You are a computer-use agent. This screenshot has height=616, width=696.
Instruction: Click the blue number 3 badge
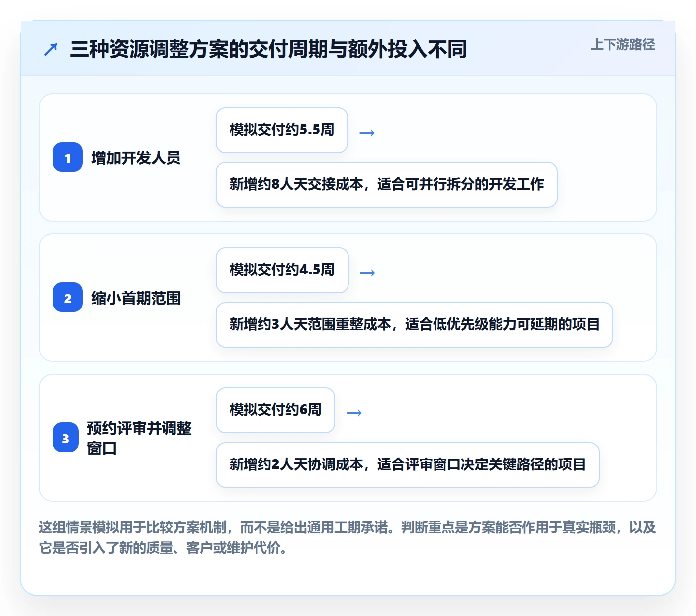pos(66,438)
